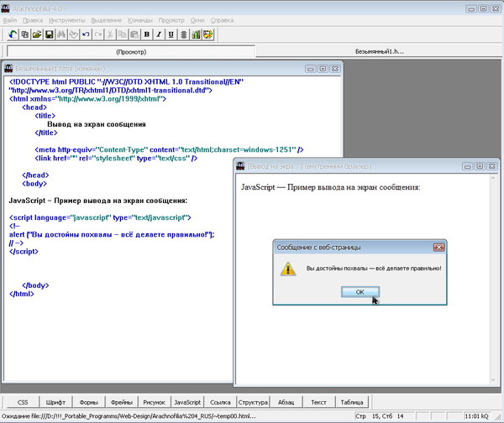Image resolution: width=504 pixels, height=423 pixels.
Task: Open the Ссылка bottom toolbar tab
Action: point(220,402)
